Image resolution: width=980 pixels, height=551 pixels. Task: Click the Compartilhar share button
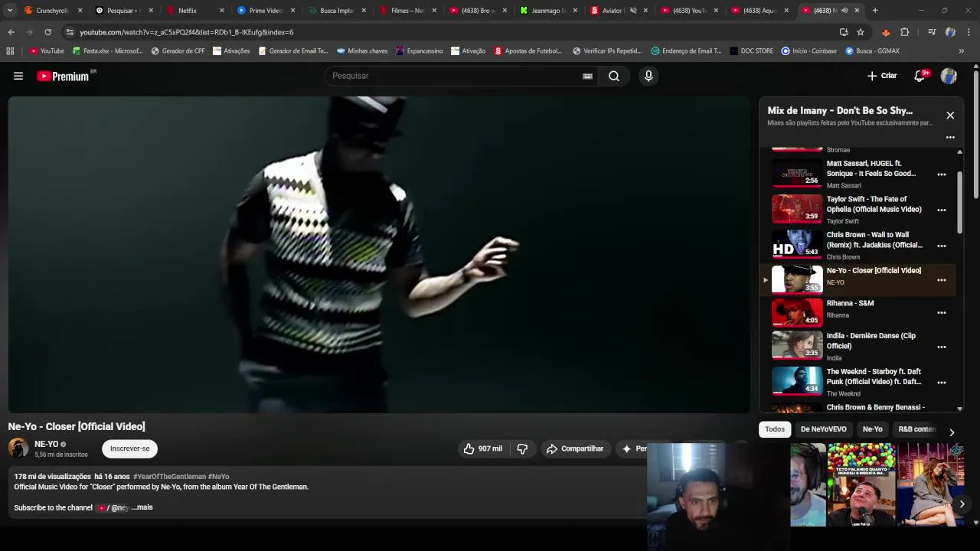point(575,448)
